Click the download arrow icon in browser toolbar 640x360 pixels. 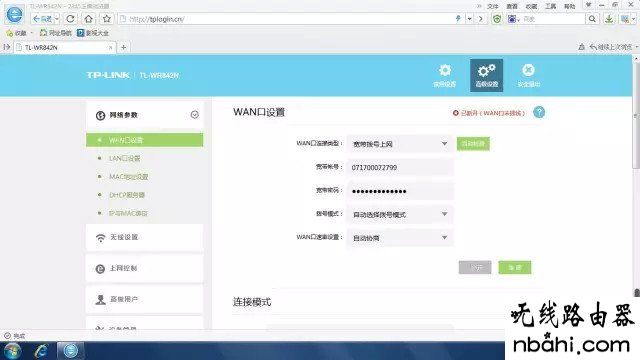tap(609, 19)
